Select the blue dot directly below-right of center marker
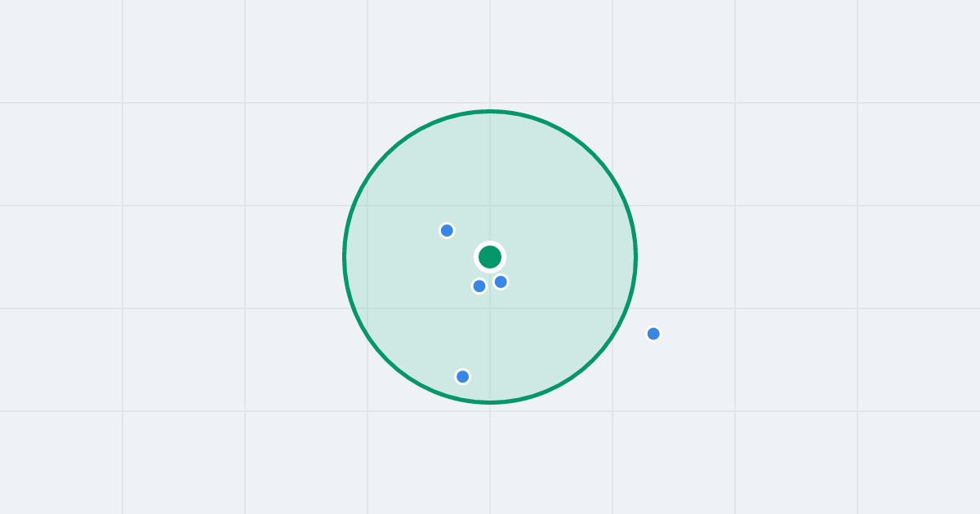The width and height of the screenshot is (980, 514). click(501, 282)
